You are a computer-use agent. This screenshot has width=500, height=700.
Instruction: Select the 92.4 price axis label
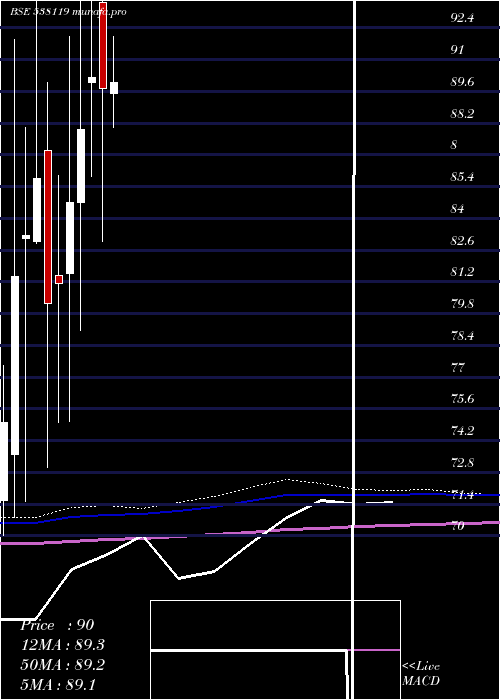tap(462, 18)
